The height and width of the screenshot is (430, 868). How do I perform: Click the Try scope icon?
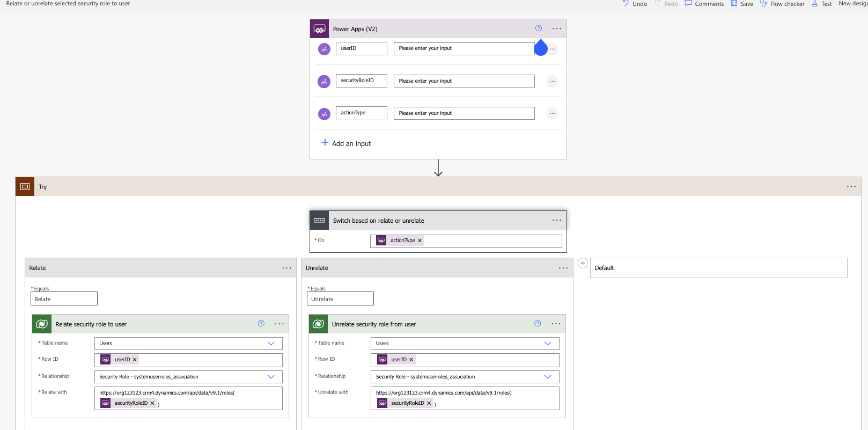point(25,187)
